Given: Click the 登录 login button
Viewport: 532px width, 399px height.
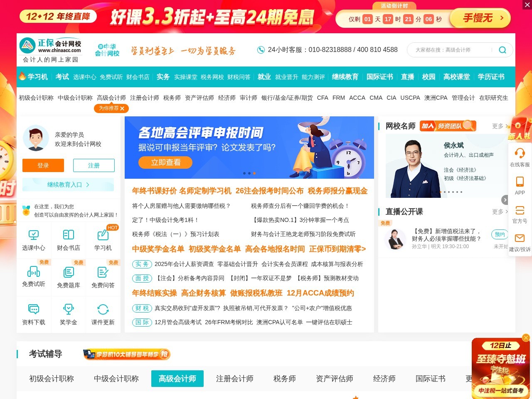Looking at the screenshot, I should [43, 165].
